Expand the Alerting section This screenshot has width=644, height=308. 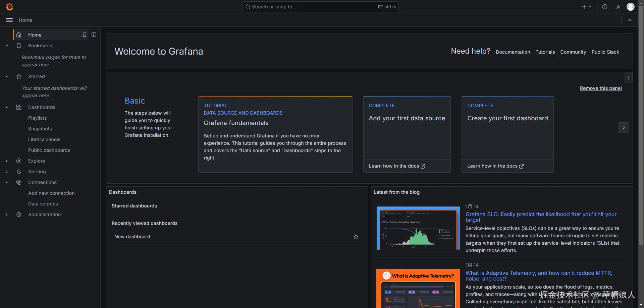coord(7,172)
